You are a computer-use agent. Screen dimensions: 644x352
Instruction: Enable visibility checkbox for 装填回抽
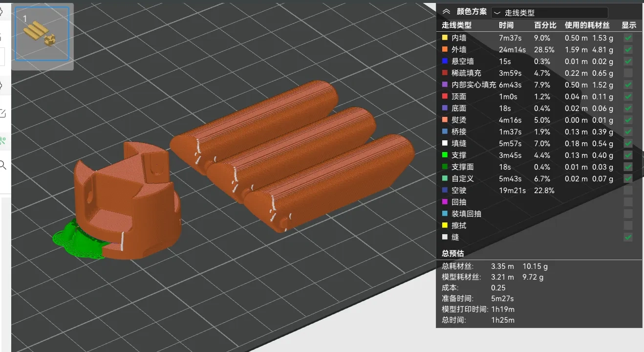[628, 214]
